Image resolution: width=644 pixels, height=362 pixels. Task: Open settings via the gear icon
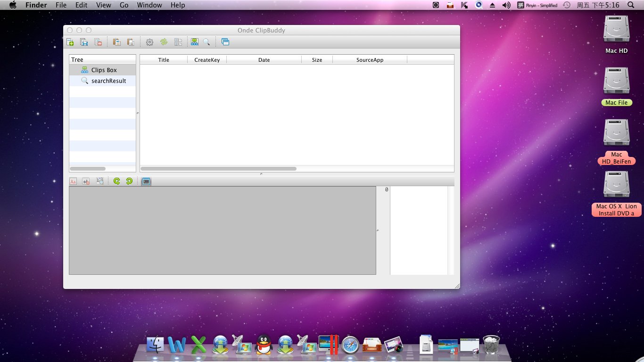[149, 42]
